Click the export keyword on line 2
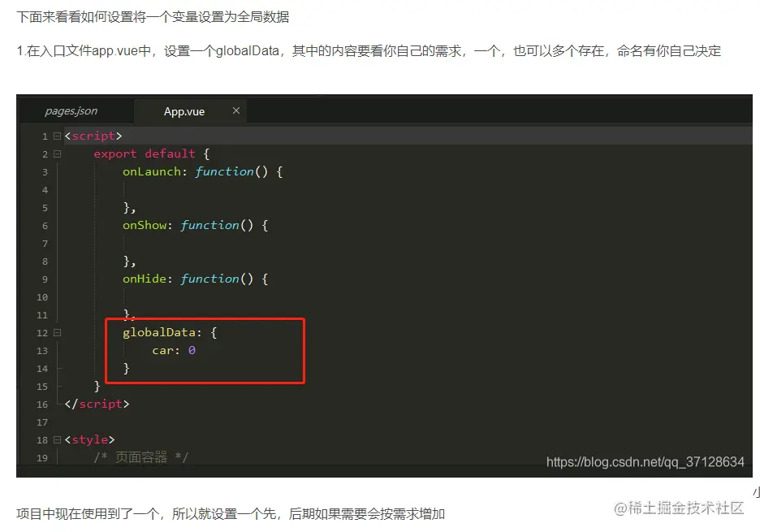 tap(114, 154)
